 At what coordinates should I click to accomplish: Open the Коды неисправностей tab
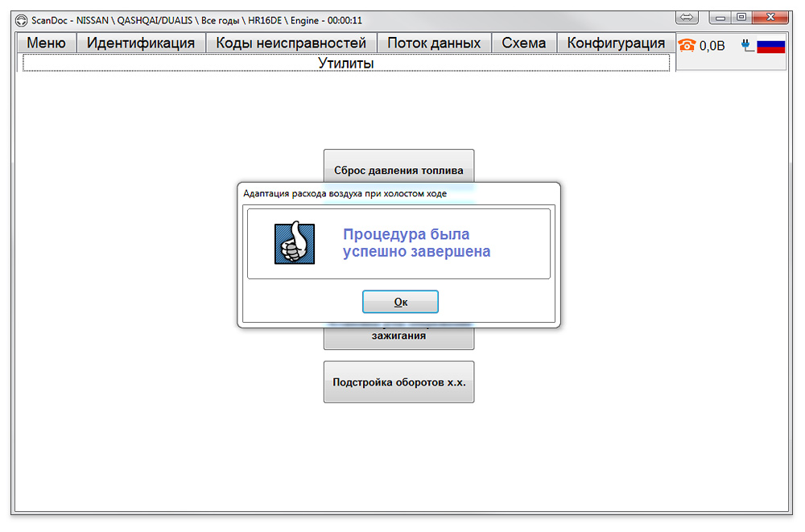coord(291,43)
